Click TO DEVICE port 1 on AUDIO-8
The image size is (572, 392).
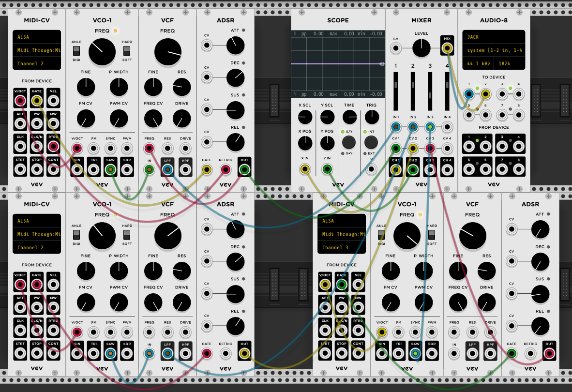(x=469, y=94)
